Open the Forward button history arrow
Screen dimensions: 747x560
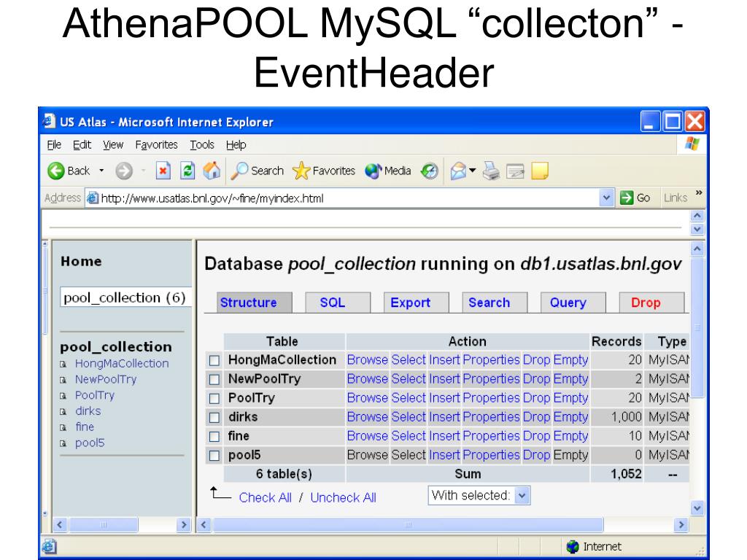(143, 171)
